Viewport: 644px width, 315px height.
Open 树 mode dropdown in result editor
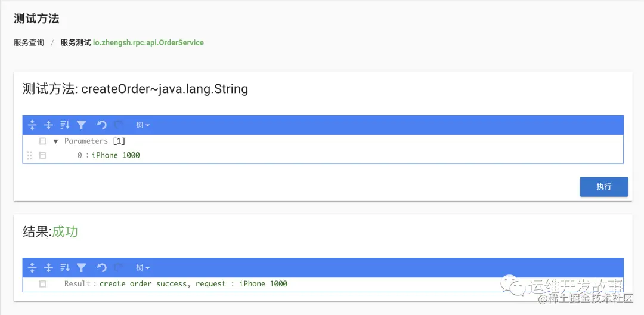pyautogui.click(x=143, y=268)
